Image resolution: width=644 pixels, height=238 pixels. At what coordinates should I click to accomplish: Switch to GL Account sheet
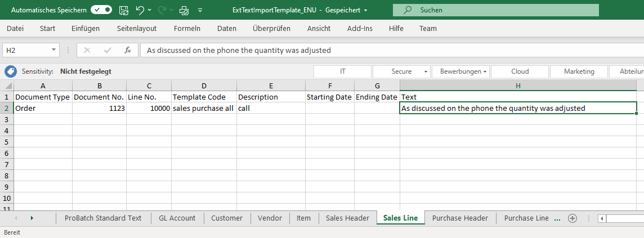pos(177,218)
